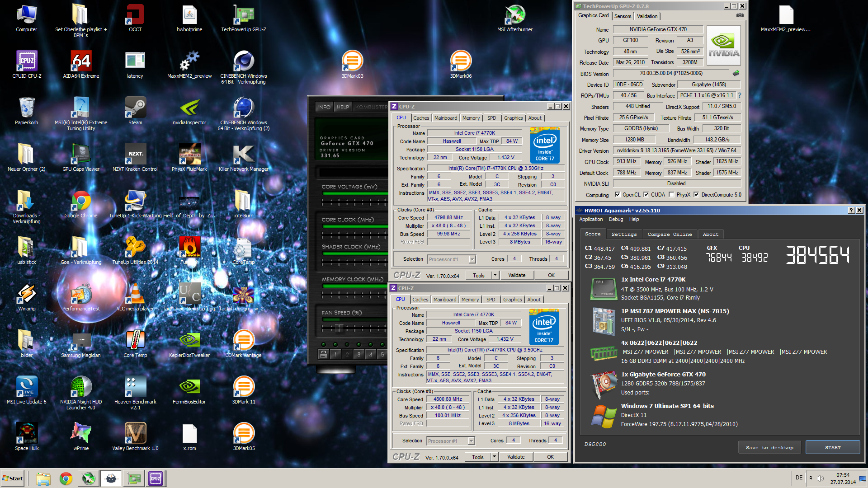The image size is (868, 488).
Task: Open the 3DMark Vantage shortcut
Action: [x=244, y=344]
